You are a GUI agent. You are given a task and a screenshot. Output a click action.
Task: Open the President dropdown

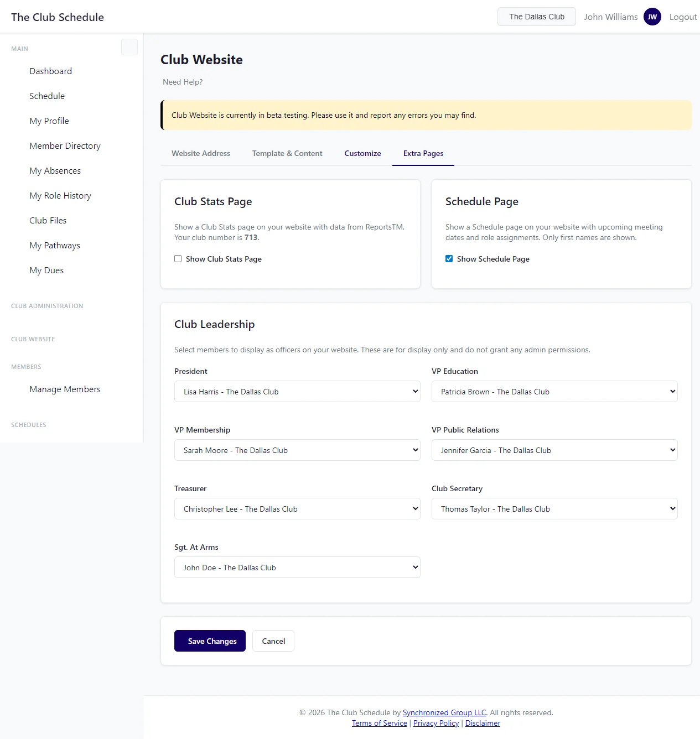coord(297,392)
